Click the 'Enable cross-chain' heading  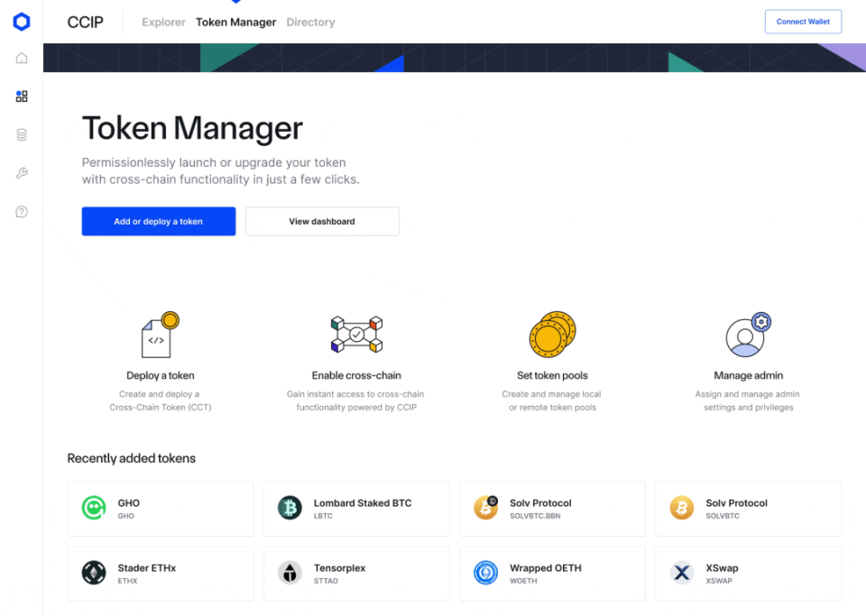(x=356, y=375)
